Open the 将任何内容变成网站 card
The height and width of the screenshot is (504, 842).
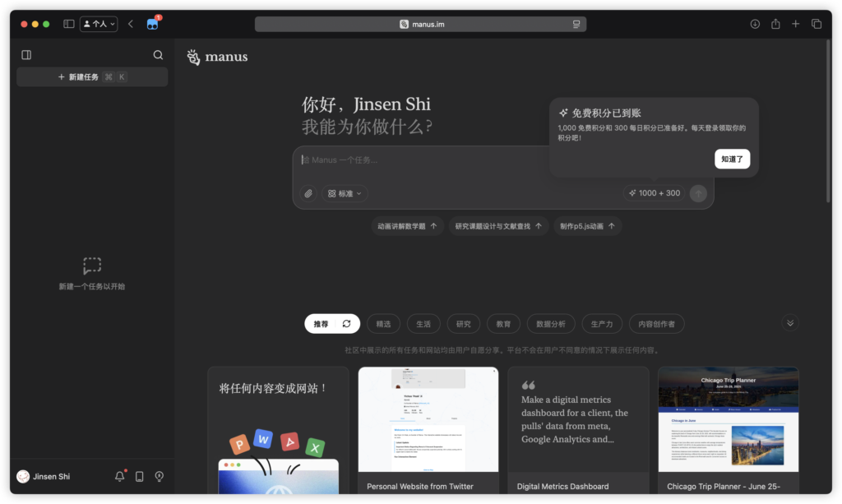tap(278, 431)
